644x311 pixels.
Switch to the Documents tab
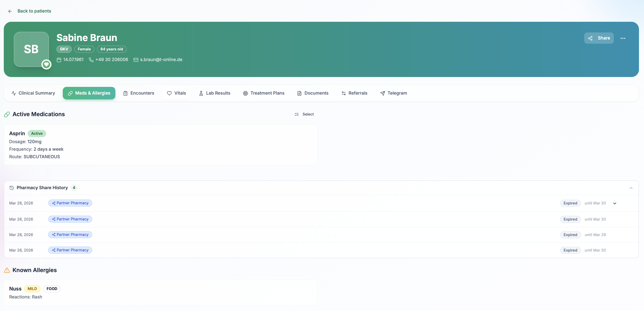click(x=313, y=93)
